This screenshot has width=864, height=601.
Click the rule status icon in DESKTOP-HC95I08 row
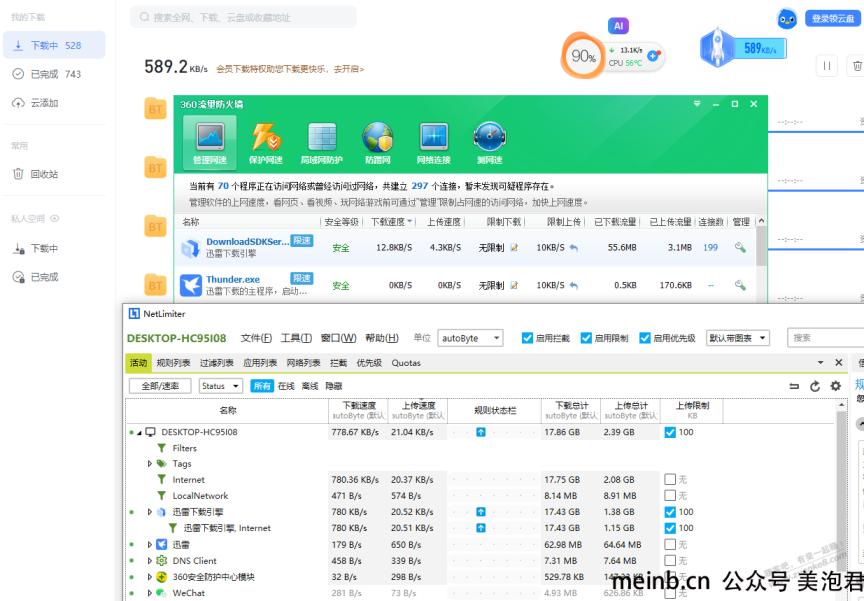(x=481, y=432)
